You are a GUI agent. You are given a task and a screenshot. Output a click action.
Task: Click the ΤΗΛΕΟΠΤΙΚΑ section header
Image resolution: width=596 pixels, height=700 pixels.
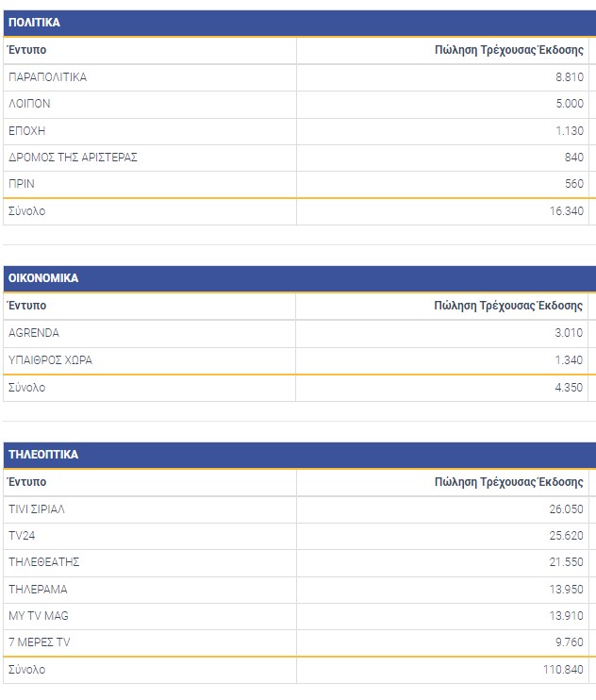pos(43,455)
